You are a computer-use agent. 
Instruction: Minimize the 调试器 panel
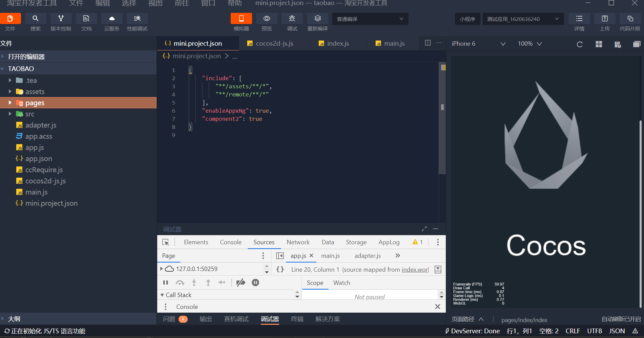coord(436,229)
